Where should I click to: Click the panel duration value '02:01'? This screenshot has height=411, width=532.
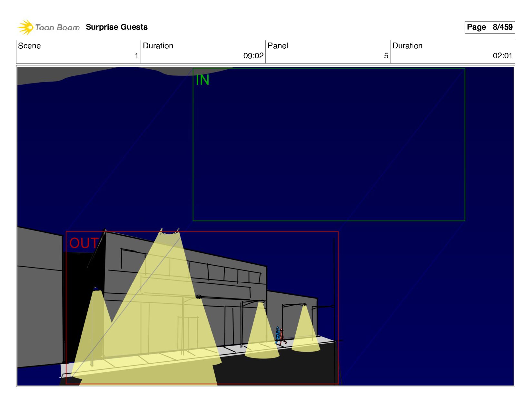coord(502,56)
